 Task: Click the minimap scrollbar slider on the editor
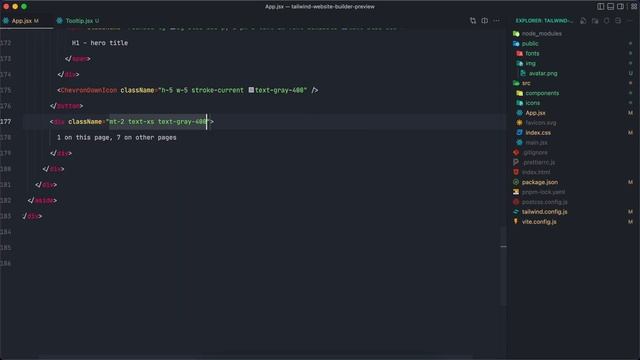503,266
